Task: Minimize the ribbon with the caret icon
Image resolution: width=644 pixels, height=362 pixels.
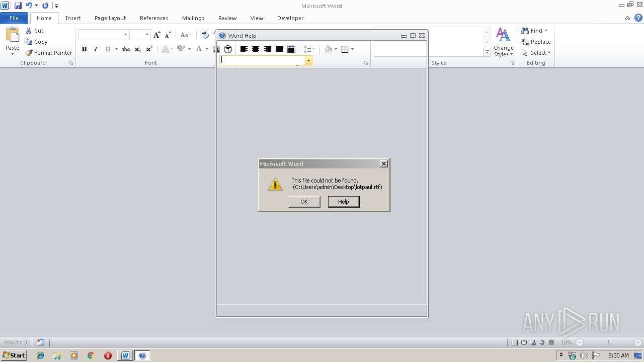Action: click(x=627, y=18)
